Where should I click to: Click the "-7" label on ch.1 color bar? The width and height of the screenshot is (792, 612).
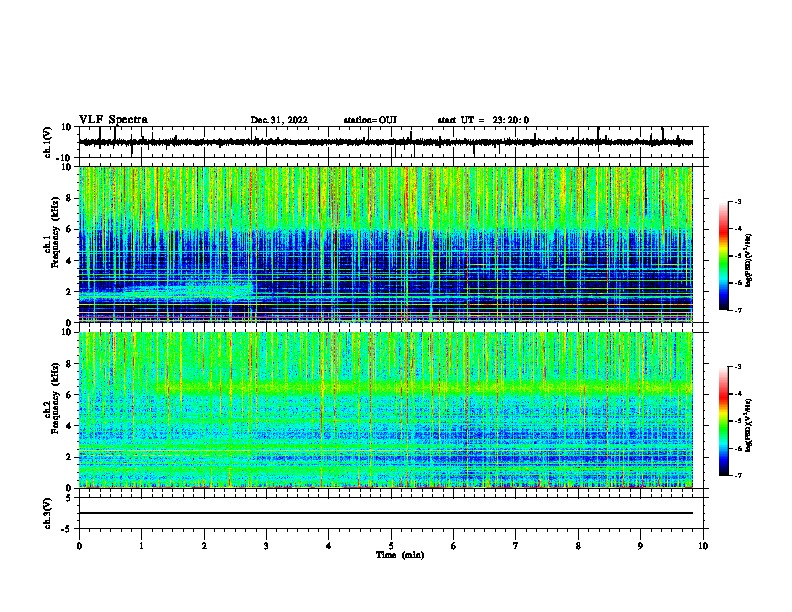pyautogui.click(x=737, y=310)
